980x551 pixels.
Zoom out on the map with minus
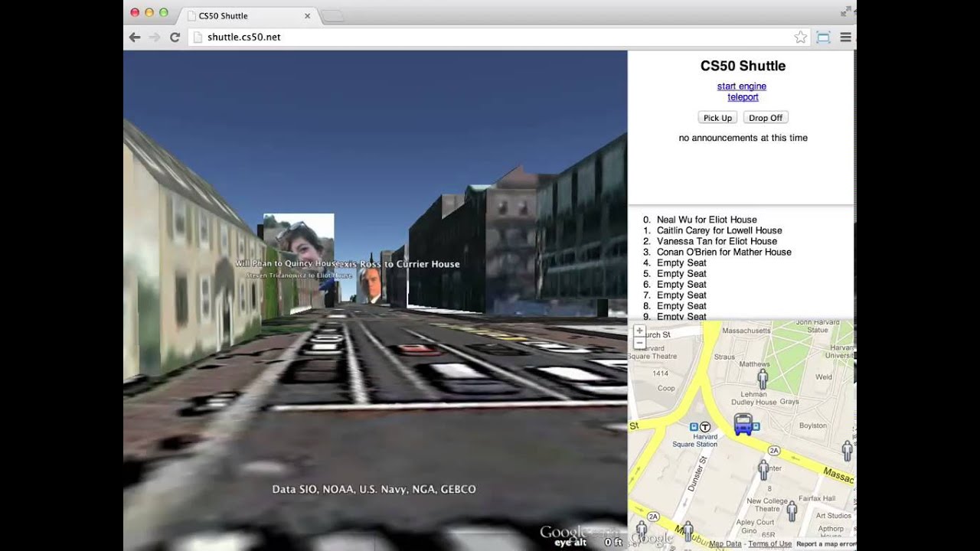click(639, 343)
